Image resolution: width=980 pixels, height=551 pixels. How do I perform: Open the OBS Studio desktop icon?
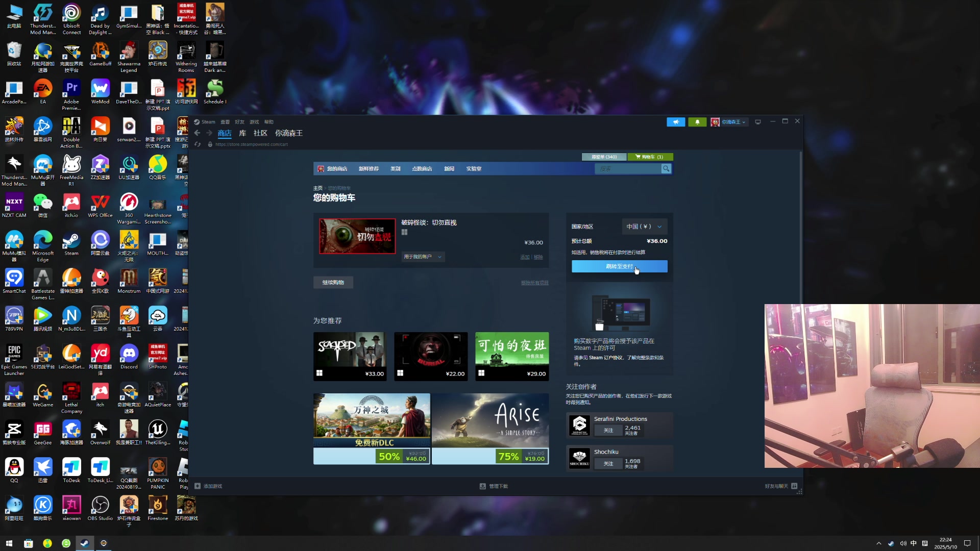[x=100, y=509]
